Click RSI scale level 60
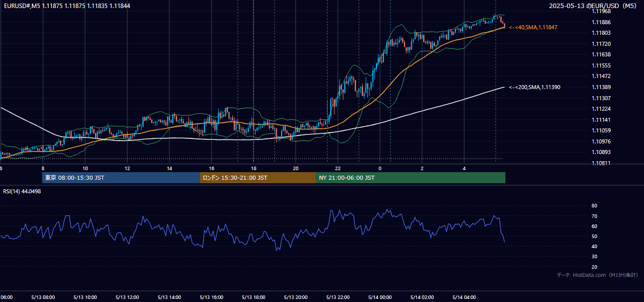The width and height of the screenshot is (644, 302). [595, 226]
